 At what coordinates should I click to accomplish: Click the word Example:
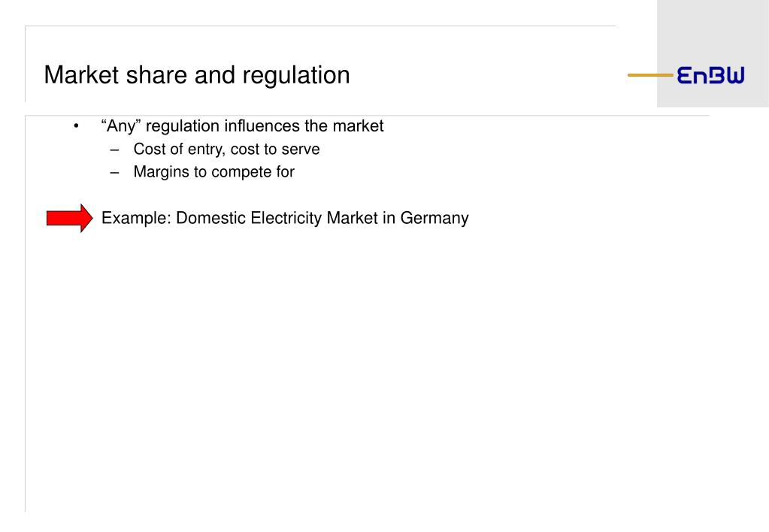coord(136,218)
